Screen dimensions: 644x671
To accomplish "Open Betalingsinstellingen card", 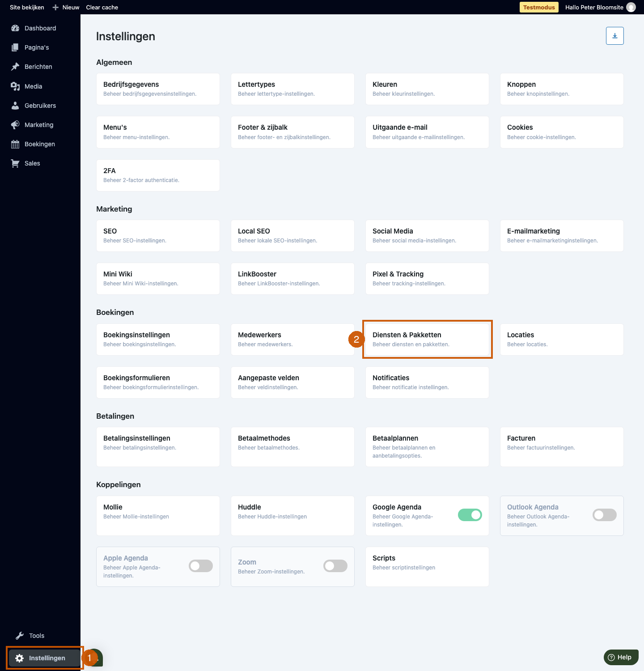I will [x=158, y=447].
